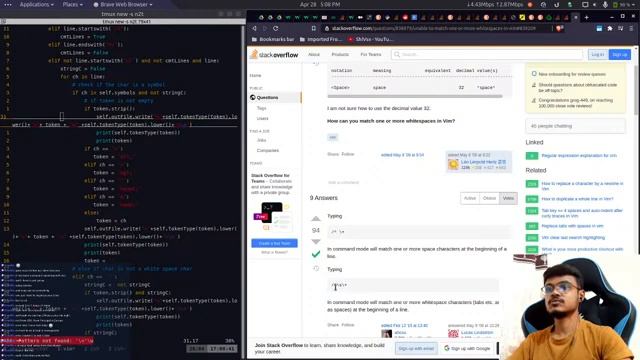Click Follow link under the question
Viewport: 640px width, 360px height.
coord(348,154)
